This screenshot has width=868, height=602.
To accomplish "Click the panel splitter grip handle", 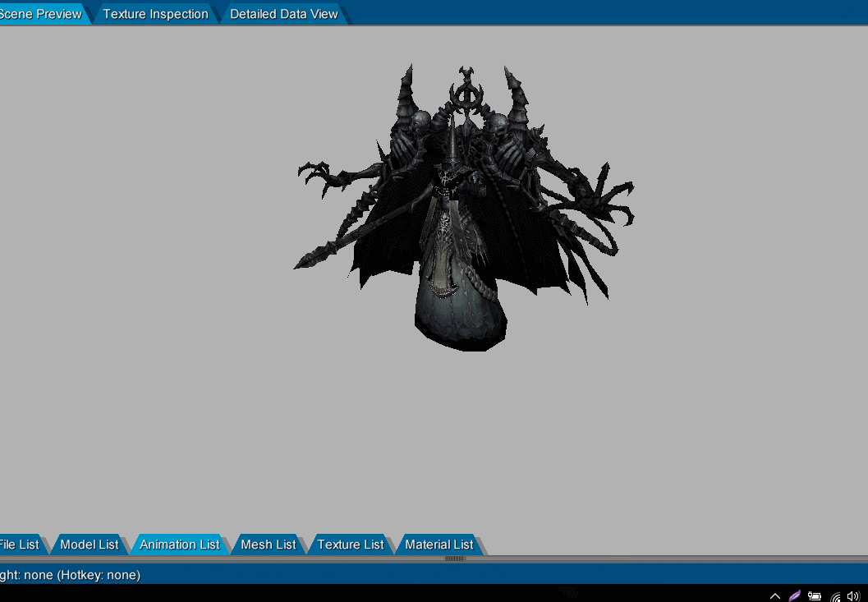I will (x=454, y=558).
